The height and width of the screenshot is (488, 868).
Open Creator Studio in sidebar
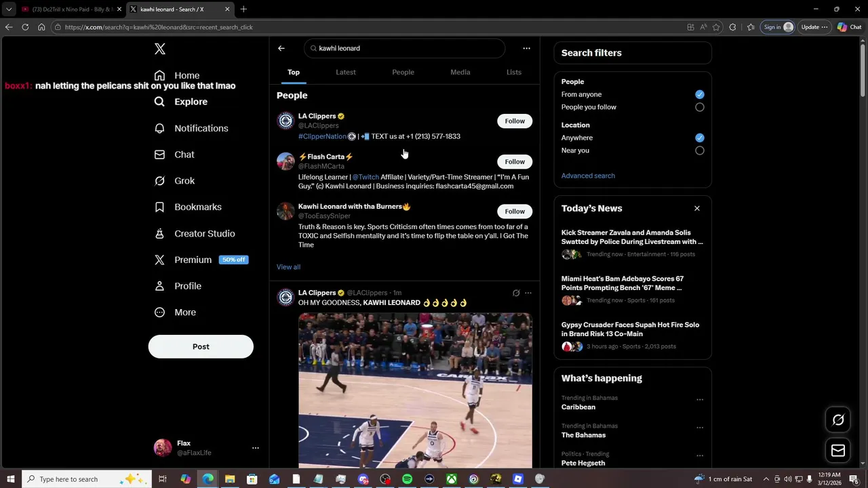pyautogui.click(x=194, y=233)
